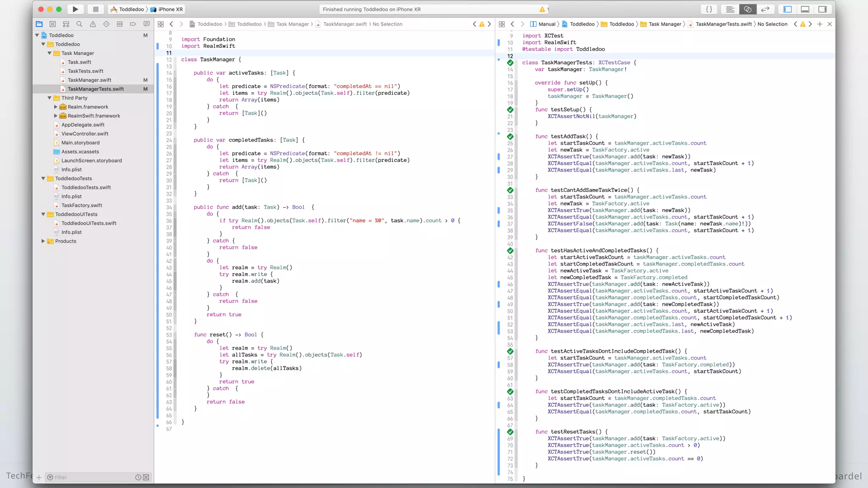Open the Code Snippets library button
This screenshot has width=868, height=488.
(709, 9)
